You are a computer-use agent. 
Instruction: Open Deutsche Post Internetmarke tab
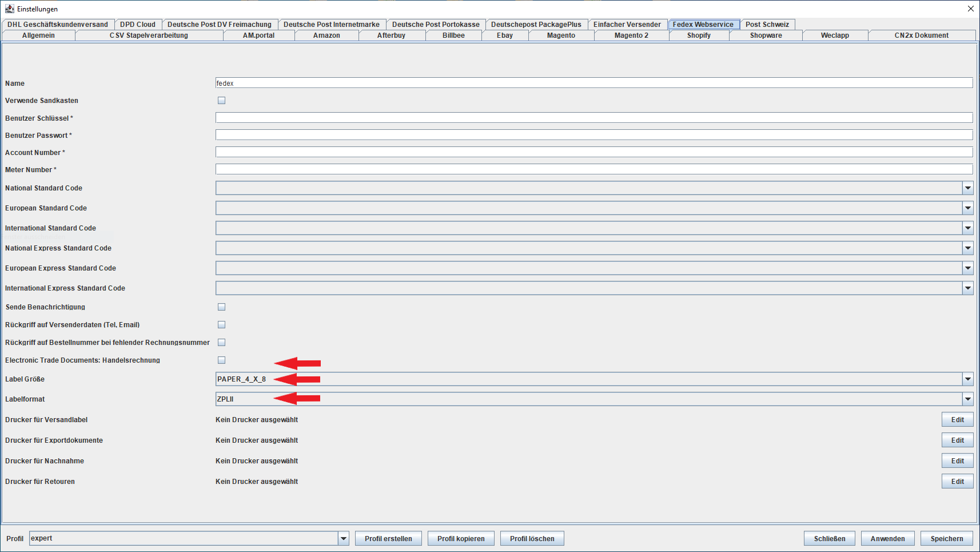click(332, 25)
